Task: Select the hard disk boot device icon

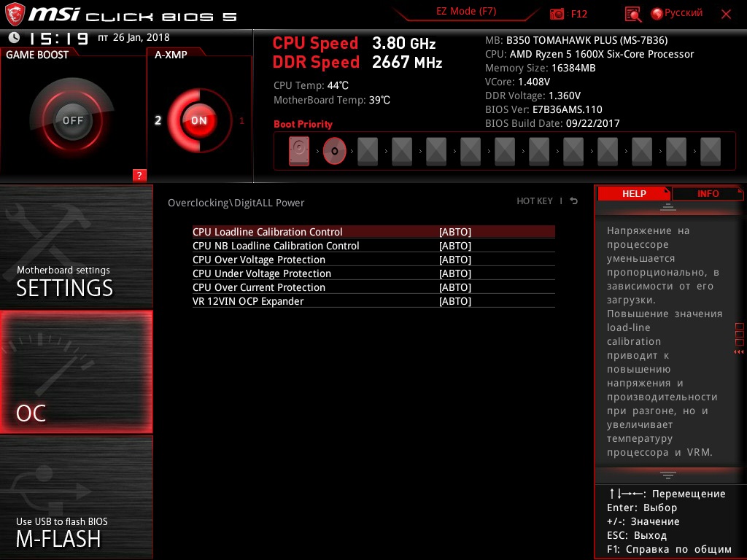Action: (x=298, y=151)
